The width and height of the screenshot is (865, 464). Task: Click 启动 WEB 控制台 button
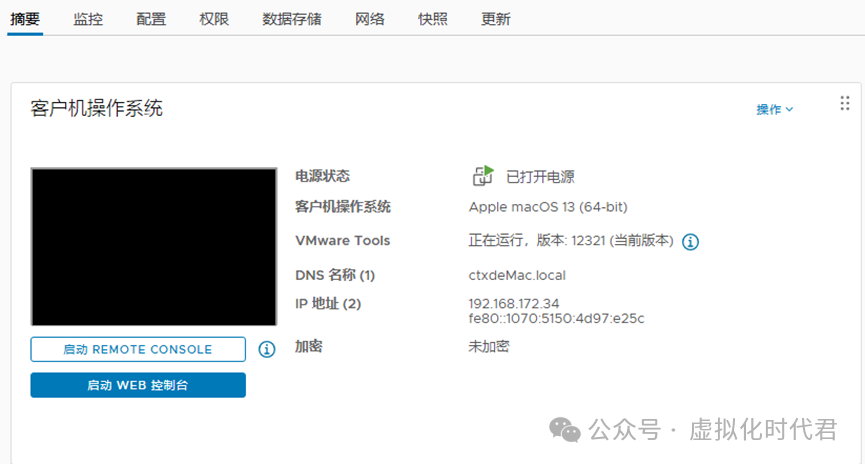[x=138, y=385]
